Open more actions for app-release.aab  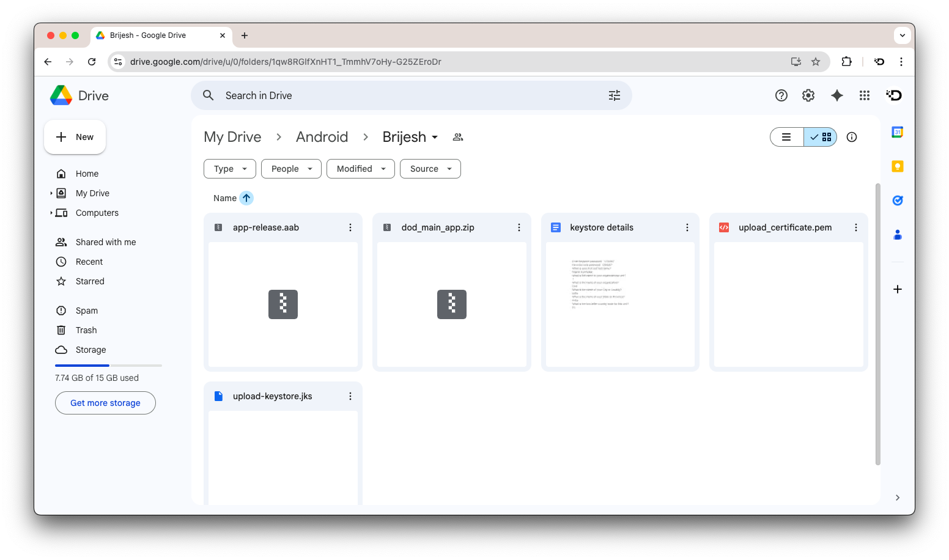pyautogui.click(x=350, y=227)
